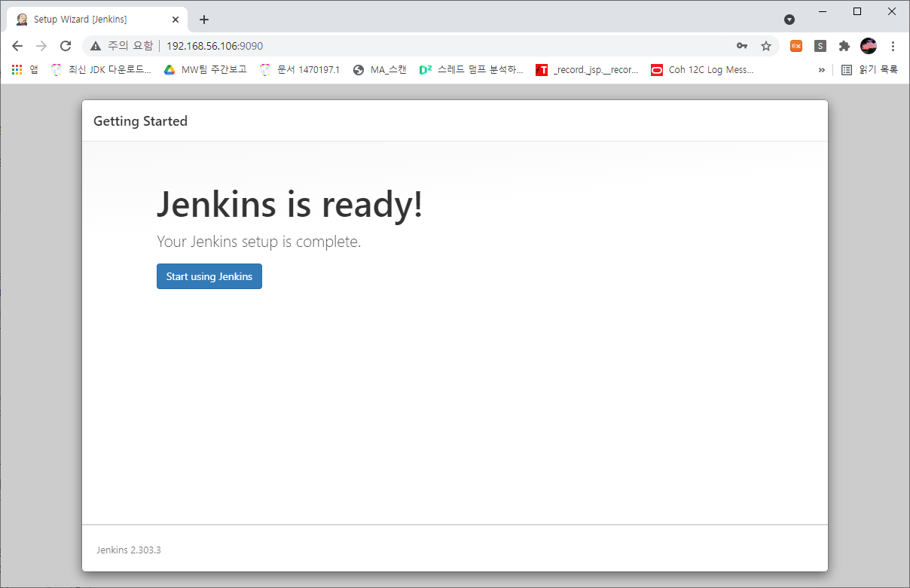The width and height of the screenshot is (910, 588).
Task: Open the tab search dropdown arrow
Action: [x=789, y=20]
